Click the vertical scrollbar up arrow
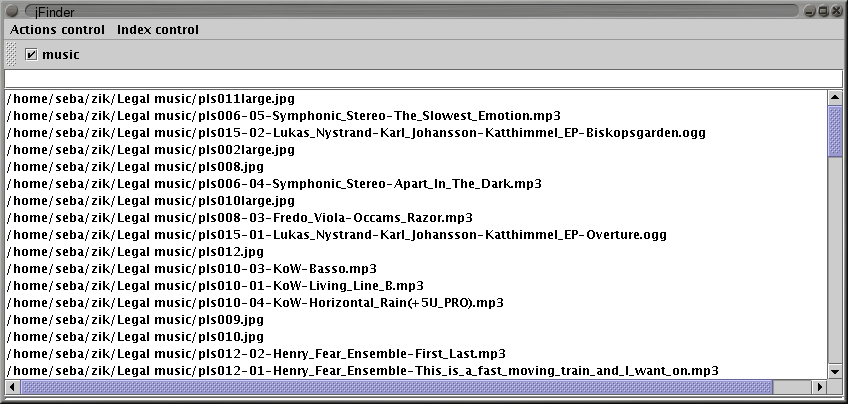The width and height of the screenshot is (848, 404). pos(835,97)
